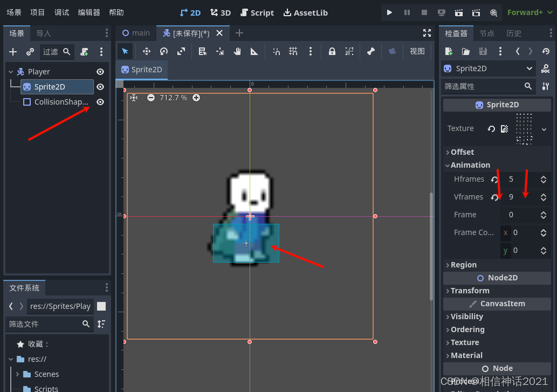The width and height of the screenshot is (557, 392).
Task: Run the current scene clapper icon
Action: coord(459,12)
